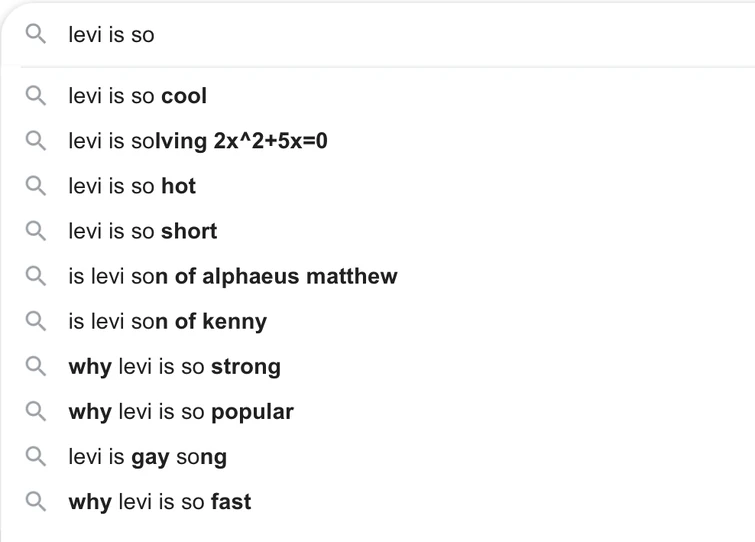Click magnifier icon next to 'levi is gay song'
Image resolution: width=755 pixels, height=542 pixels.
[35, 457]
